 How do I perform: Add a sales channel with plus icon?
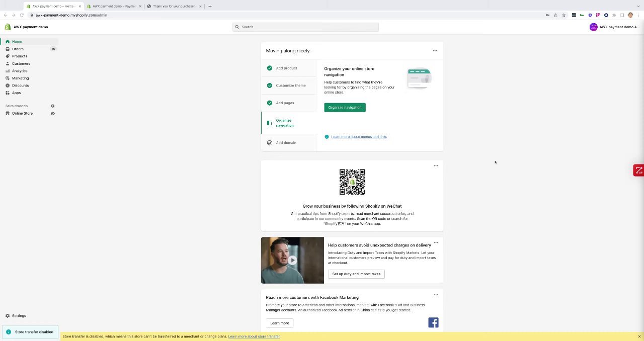(52, 106)
